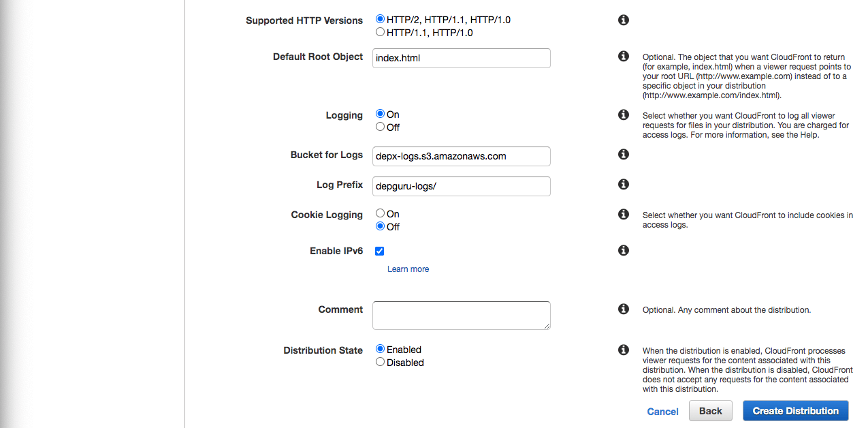Uncheck the Enable IPv6 checkbox
Viewport: 868px width, 428px height.
pos(380,251)
